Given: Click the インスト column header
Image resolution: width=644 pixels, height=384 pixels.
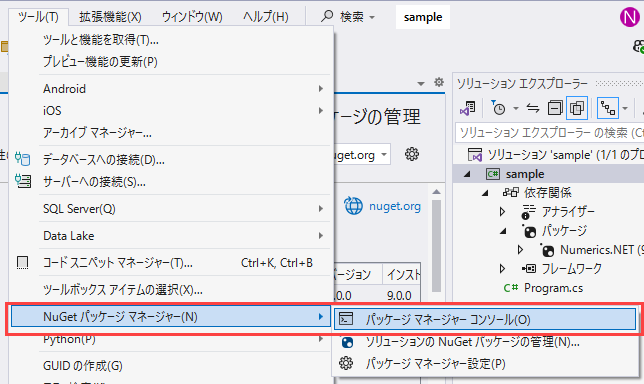Looking at the screenshot, I should coord(402,274).
